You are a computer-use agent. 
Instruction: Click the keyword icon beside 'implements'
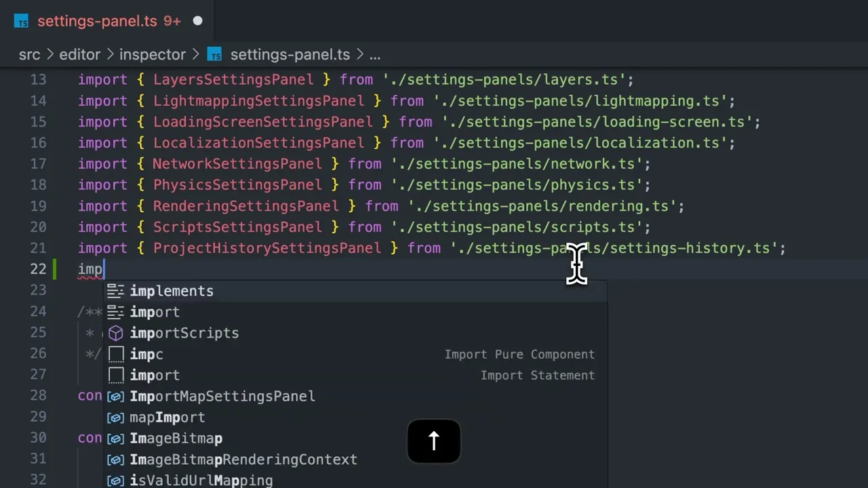pos(116,291)
